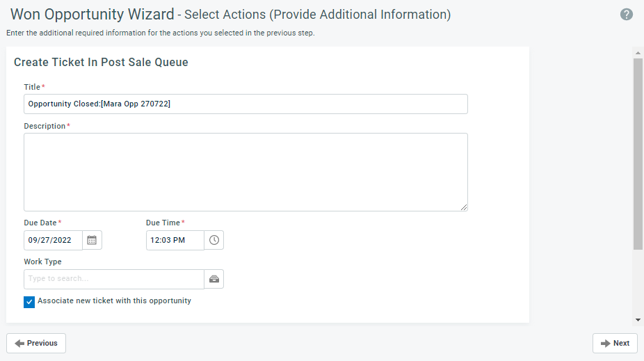Open the Work Type selector icon
This screenshot has height=361, width=644.
point(214,280)
